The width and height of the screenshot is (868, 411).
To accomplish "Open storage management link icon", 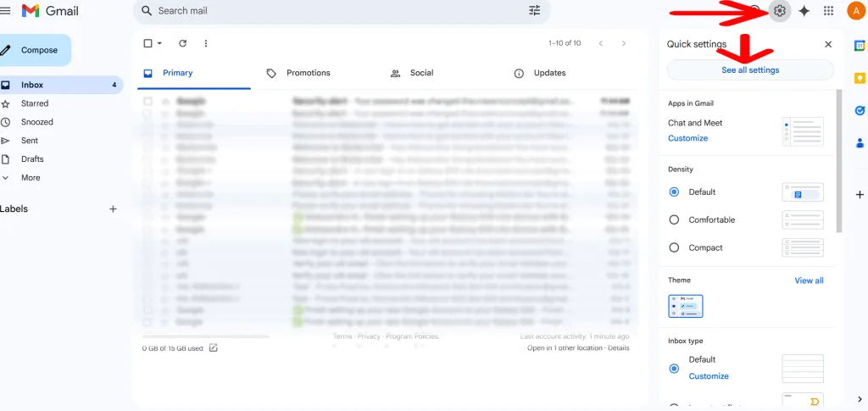I will [x=213, y=348].
